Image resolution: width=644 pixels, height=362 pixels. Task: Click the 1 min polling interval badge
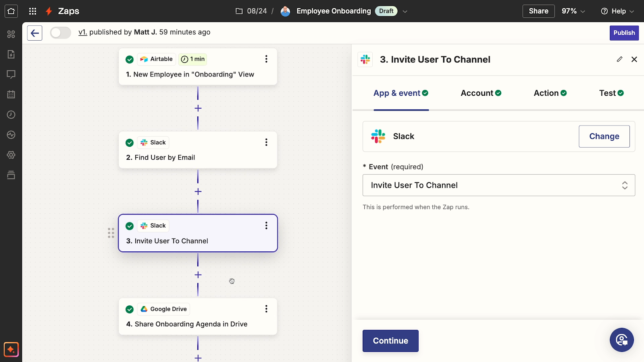click(193, 59)
